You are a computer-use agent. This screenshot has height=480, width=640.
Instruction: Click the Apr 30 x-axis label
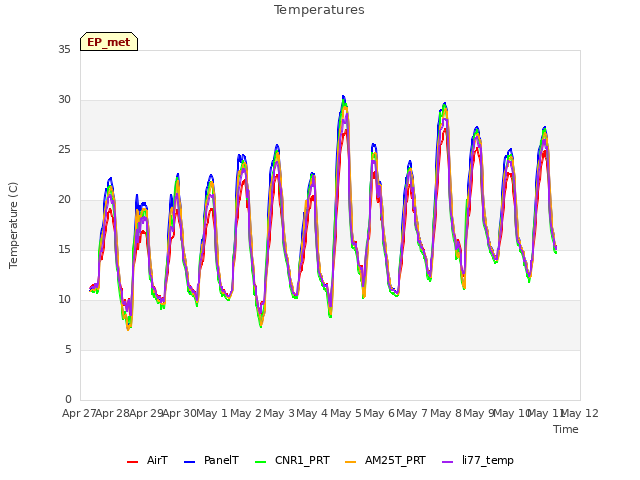coord(179,413)
